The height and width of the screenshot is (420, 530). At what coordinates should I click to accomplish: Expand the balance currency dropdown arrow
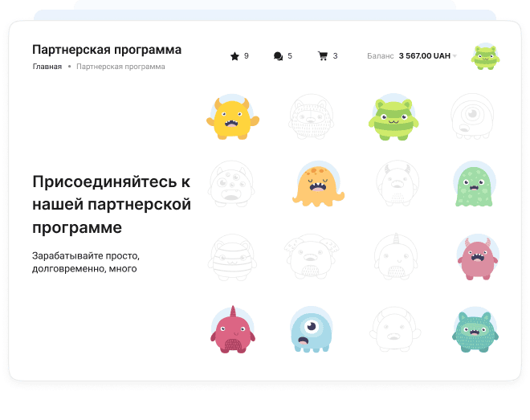455,56
